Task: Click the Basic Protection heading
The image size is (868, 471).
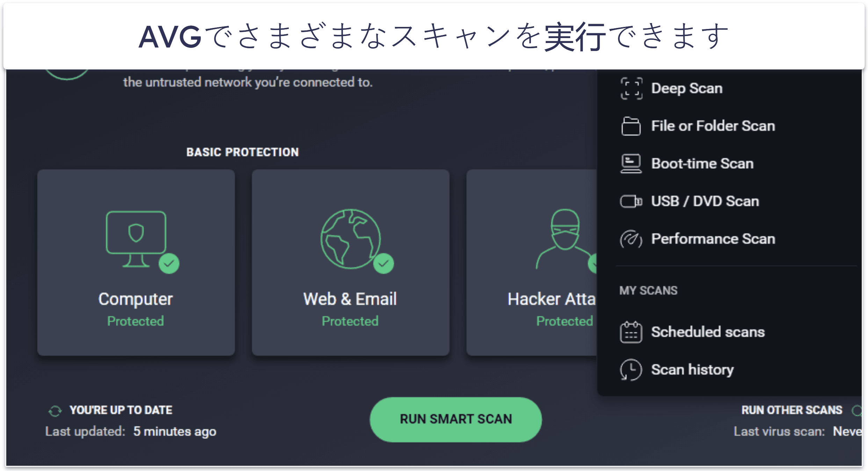Action: [243, 152]
